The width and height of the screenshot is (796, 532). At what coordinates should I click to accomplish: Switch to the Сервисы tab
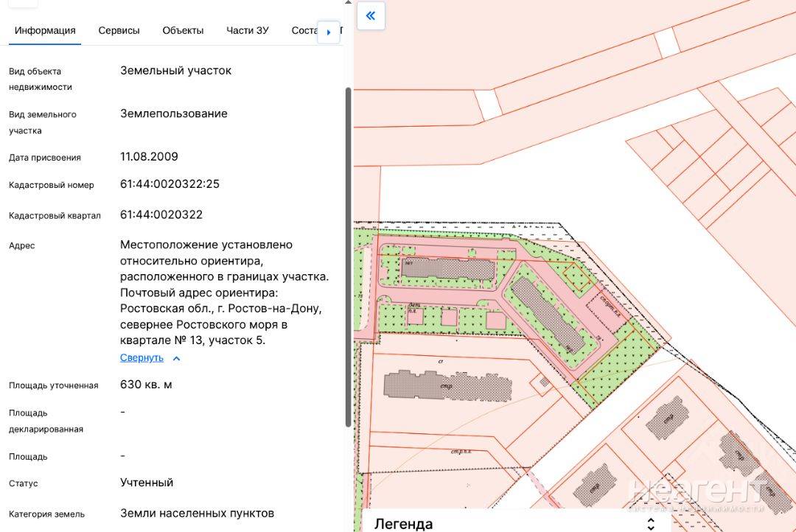[119, 30]
